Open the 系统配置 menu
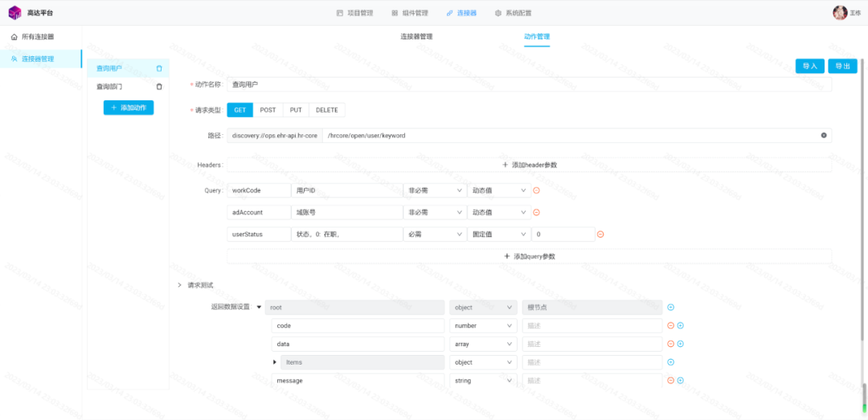Screen dimensions: 868x420 pos(513,13)
